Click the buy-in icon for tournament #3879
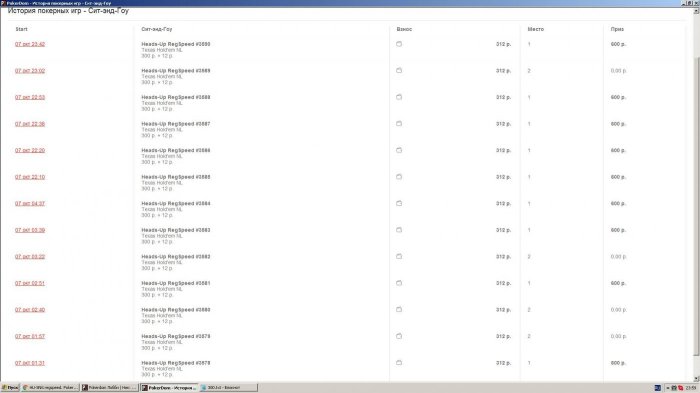Image resolution: width=700 pixels, height=393 pixels. pos(399,336)
